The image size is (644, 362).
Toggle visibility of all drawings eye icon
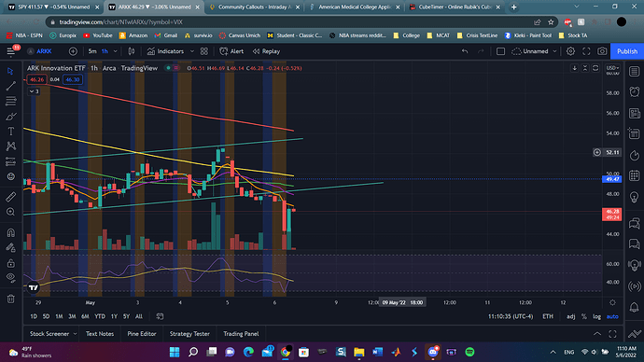(x=11, y=277)
